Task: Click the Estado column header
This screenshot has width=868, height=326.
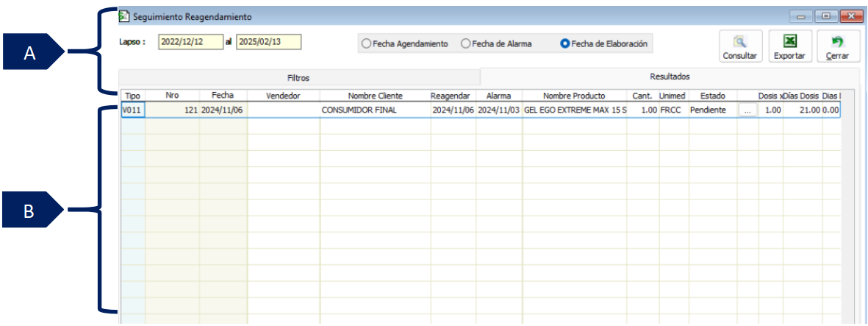Action: [x=712, y=96]
